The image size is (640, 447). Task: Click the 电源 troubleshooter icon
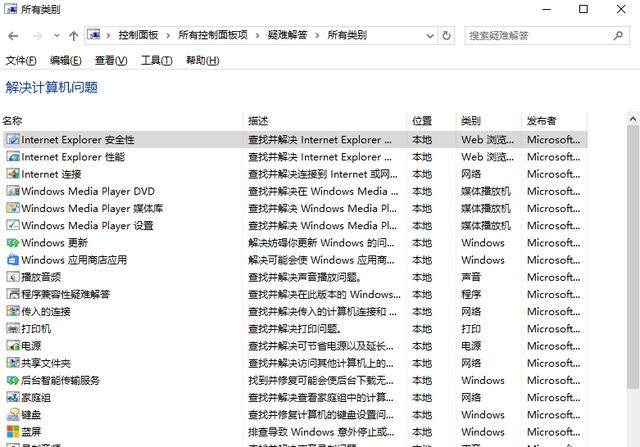pos(13,346)
